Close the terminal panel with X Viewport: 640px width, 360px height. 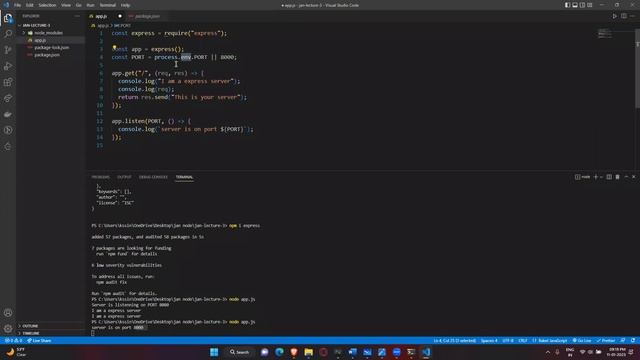point(633,177)
